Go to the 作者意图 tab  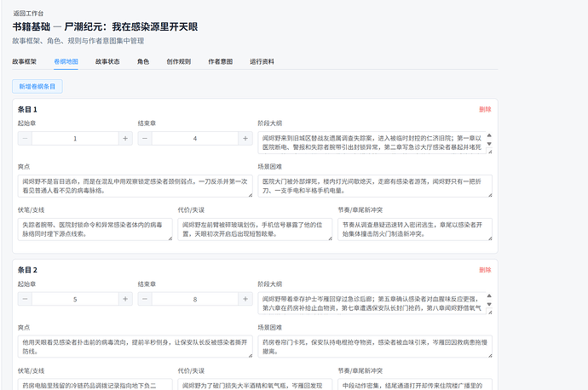[x=220, y=61]
